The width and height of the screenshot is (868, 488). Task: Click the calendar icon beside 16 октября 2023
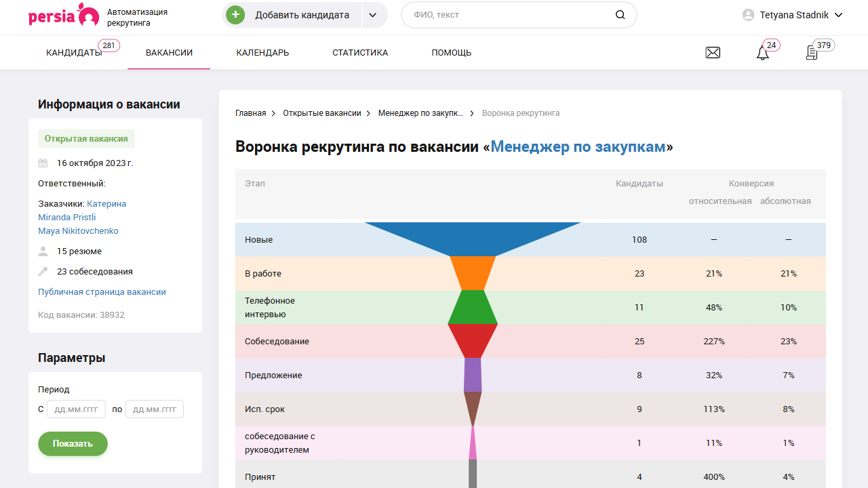pyautogui.click(x=43, y=163)
